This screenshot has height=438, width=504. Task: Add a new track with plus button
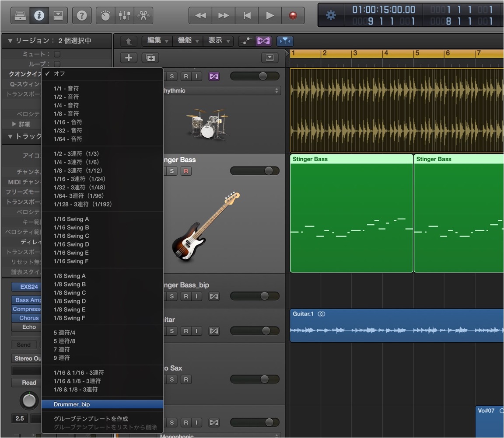[129, 58]
